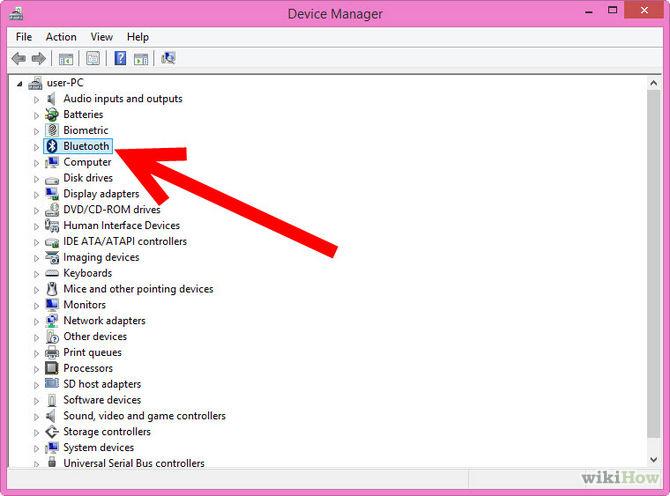Select Universal Serial Bus controllers
Viewport: 670px width, 496px height.
click(x=134, y=464)
